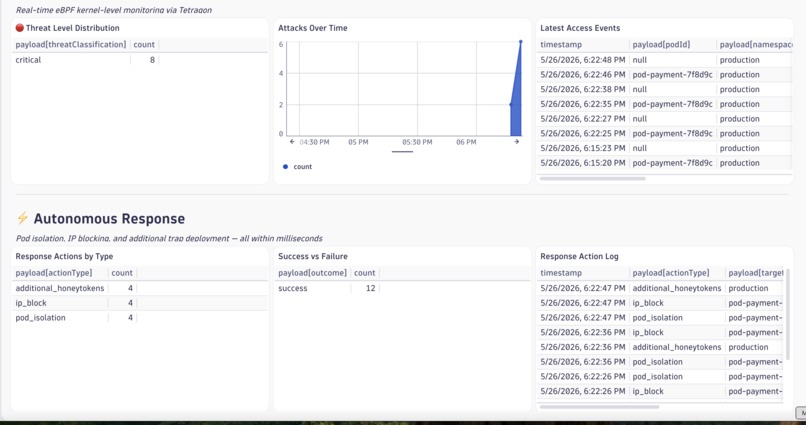Select the access event at 6:22:27 PM
This screenshot has height=425, width=806.
pyautogui.click(x=665, y=119)
